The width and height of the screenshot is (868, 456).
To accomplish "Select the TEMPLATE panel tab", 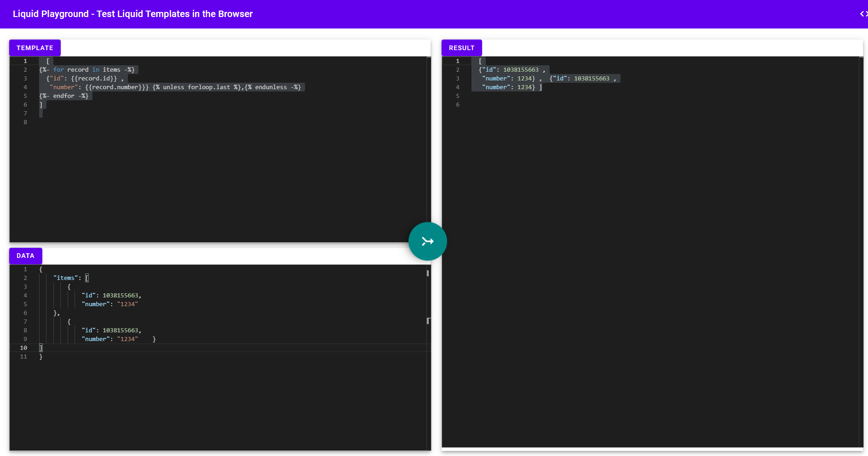I will click(35, 48).
